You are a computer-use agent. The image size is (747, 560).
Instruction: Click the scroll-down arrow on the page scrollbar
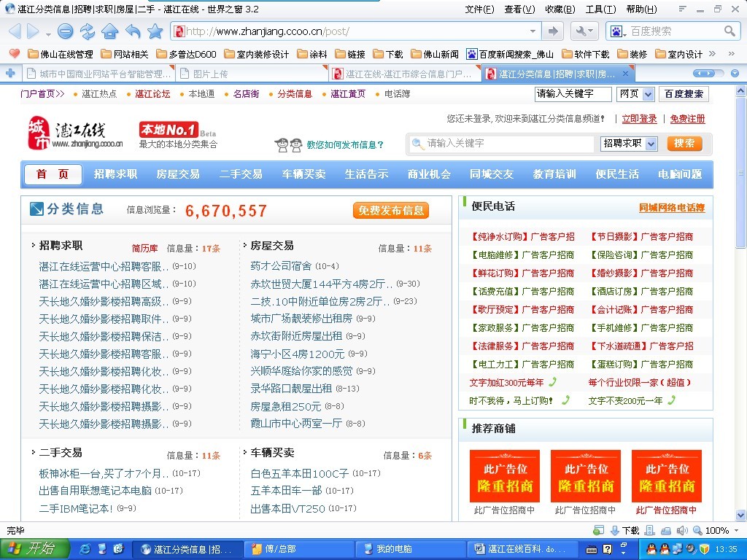(741, 516)
